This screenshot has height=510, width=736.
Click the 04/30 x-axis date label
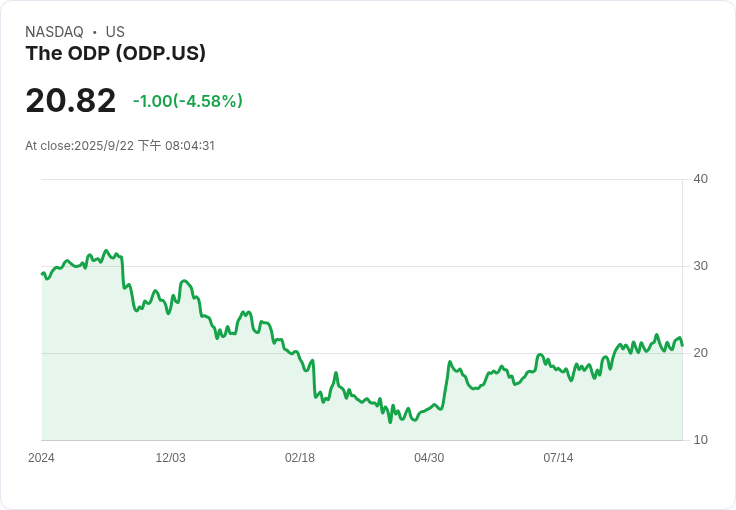click(429, 458)
